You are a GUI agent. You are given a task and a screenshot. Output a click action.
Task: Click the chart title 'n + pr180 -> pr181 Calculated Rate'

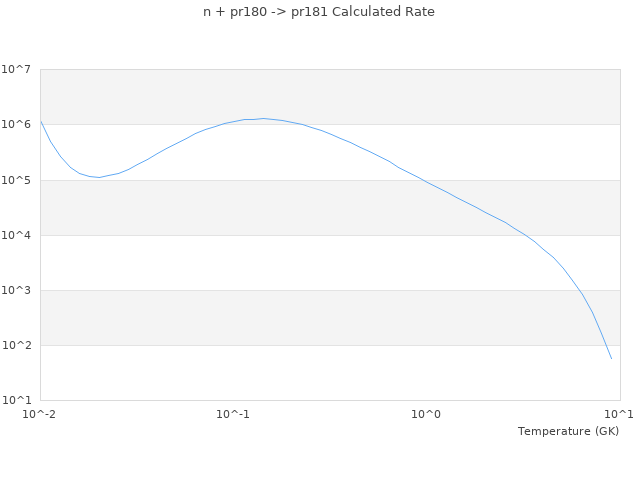click(319, 12)
